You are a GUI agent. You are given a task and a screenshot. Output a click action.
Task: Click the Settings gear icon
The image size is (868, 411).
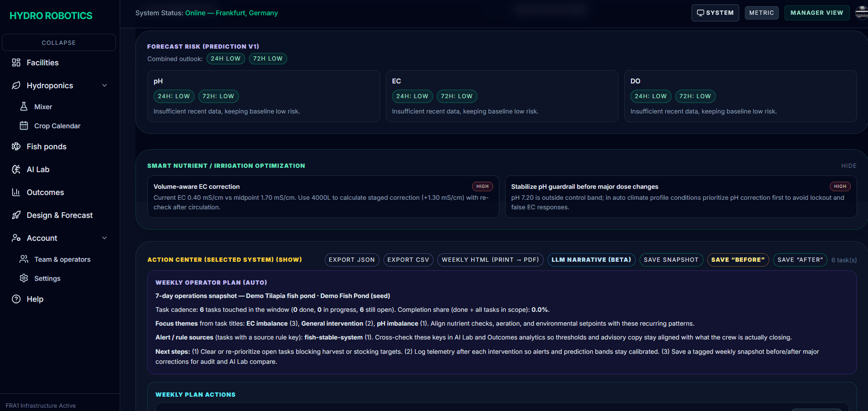pyautogui.click(x=24, y=278)
